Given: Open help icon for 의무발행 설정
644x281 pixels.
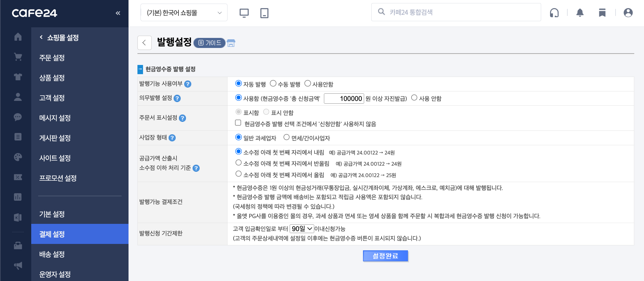Looking at the screenshot, I should tap(177, 98).
